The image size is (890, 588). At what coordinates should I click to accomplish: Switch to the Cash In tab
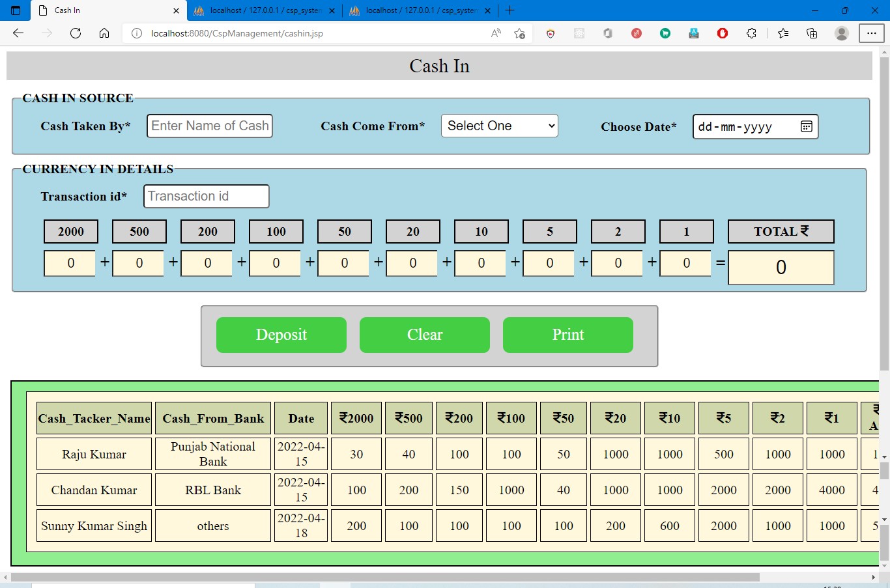click(109, 10)
